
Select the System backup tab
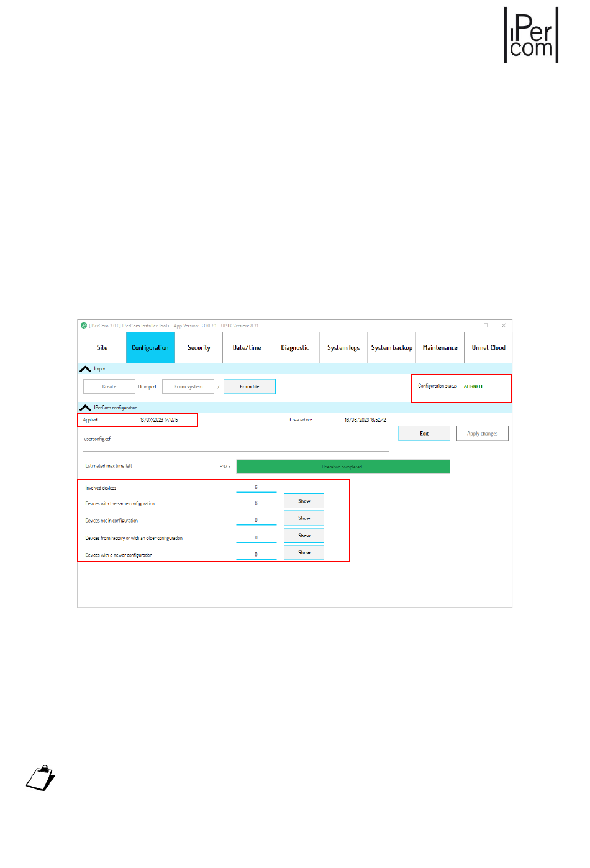click(392, 348)
